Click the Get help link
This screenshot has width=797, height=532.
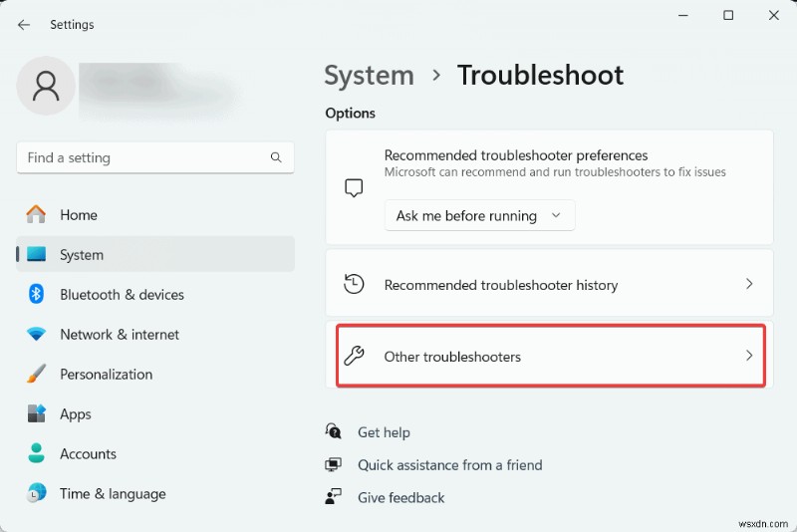click(x=384, y=432)
